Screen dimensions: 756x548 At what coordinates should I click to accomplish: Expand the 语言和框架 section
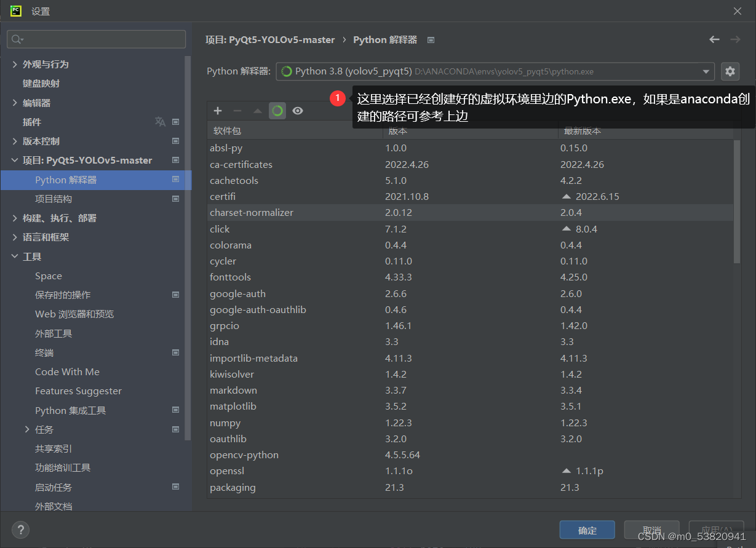15,237
